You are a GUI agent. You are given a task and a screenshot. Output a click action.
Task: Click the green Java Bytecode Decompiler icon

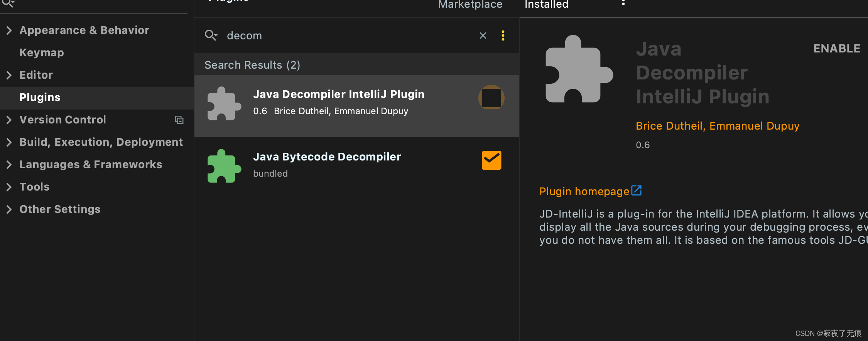(x=224, y=166)
